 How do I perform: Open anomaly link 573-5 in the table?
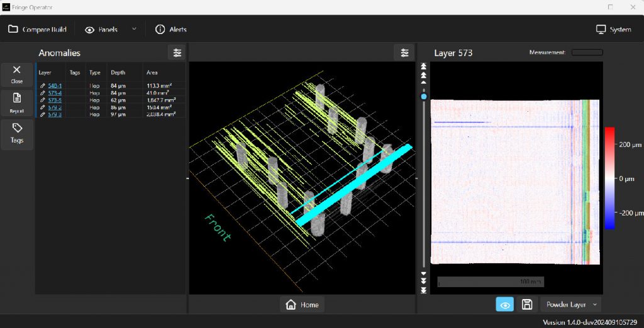[55, 101]
